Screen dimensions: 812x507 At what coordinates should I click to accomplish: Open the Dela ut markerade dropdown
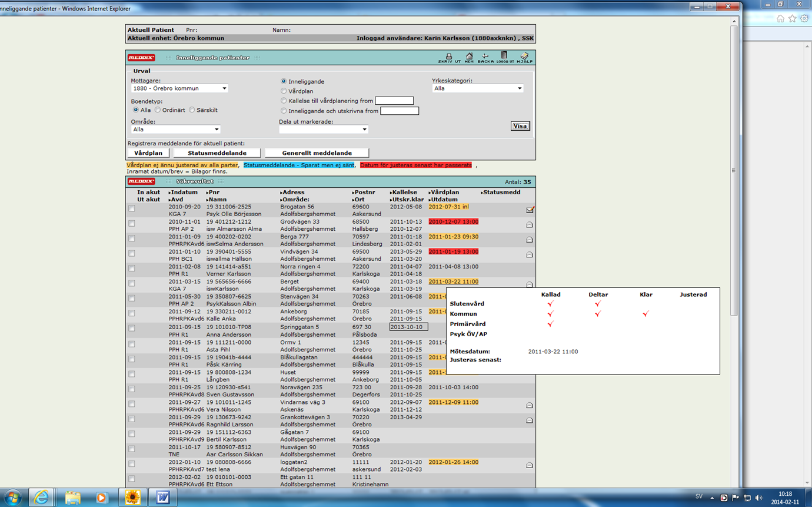[x=323, y=130]
